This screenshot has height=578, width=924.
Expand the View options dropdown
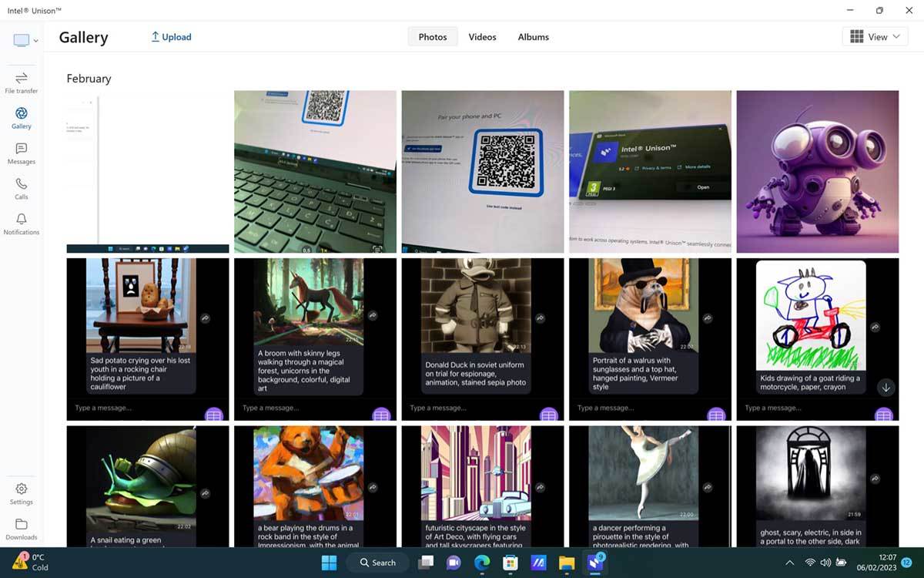[x=875, y=35]
